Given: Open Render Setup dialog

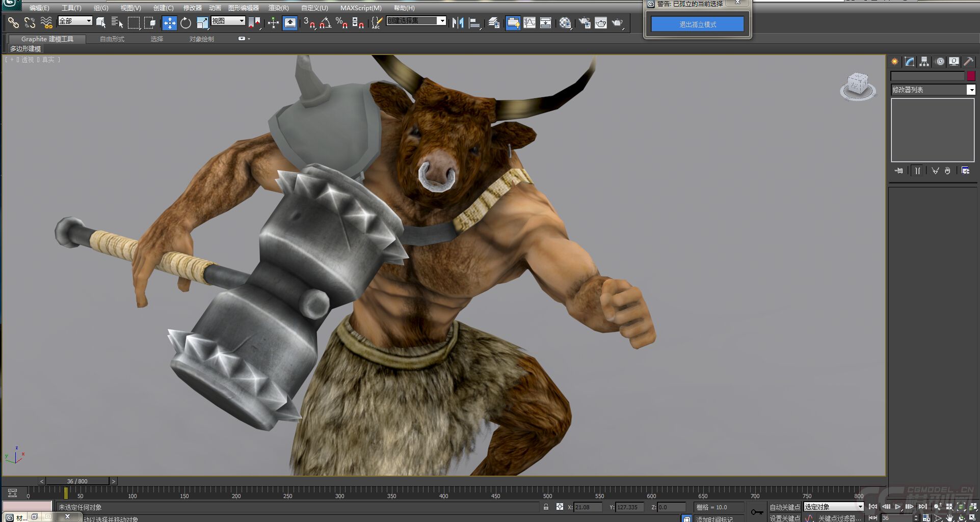Looking at the screenshot, I should tap(585, 22).
